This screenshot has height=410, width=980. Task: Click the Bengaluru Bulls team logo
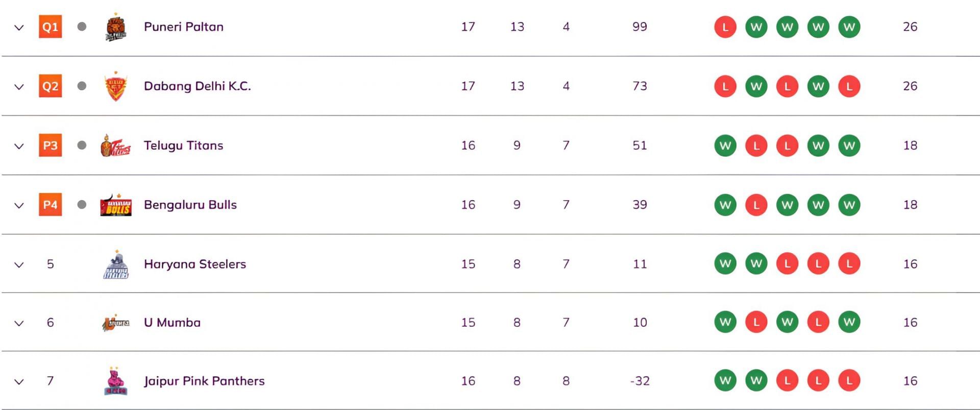tap(116, 205)
